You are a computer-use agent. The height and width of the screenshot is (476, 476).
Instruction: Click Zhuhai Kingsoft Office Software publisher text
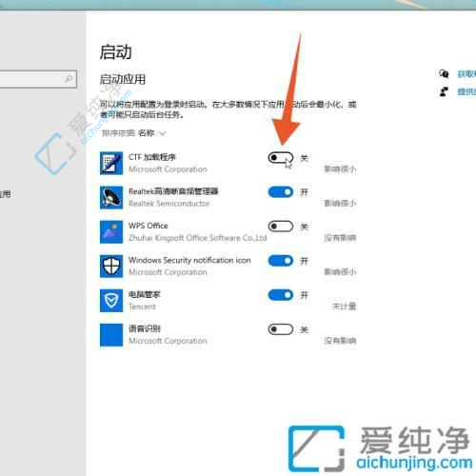(x=197, y=238)
